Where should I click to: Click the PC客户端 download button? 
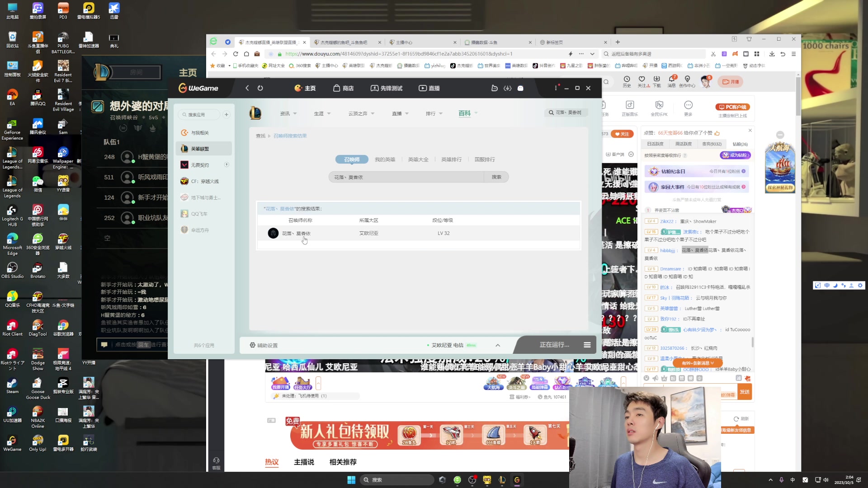pos(732,107)
